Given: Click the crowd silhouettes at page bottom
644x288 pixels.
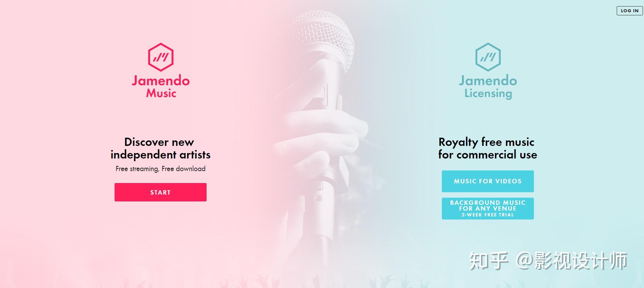Looking at the screenshot, I should 322,281.
